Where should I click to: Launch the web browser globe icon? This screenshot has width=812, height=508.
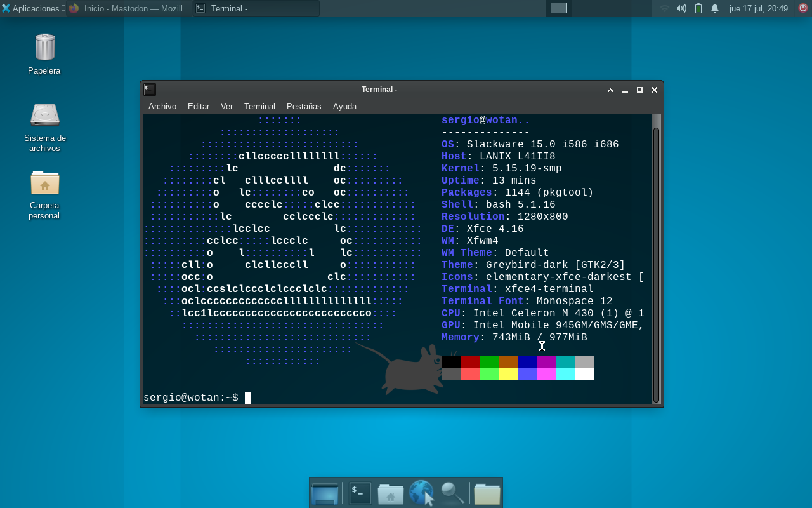point(421,493)
